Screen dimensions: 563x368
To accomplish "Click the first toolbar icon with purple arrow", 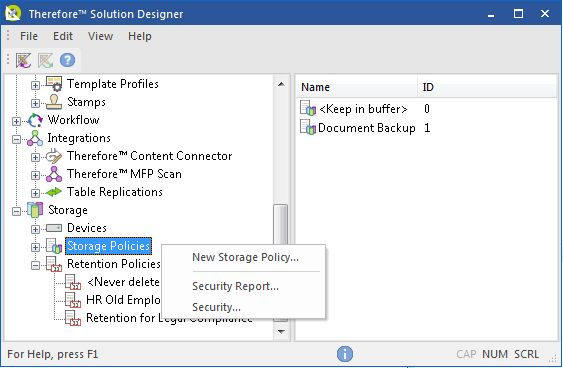I will [x=23, y=60].
